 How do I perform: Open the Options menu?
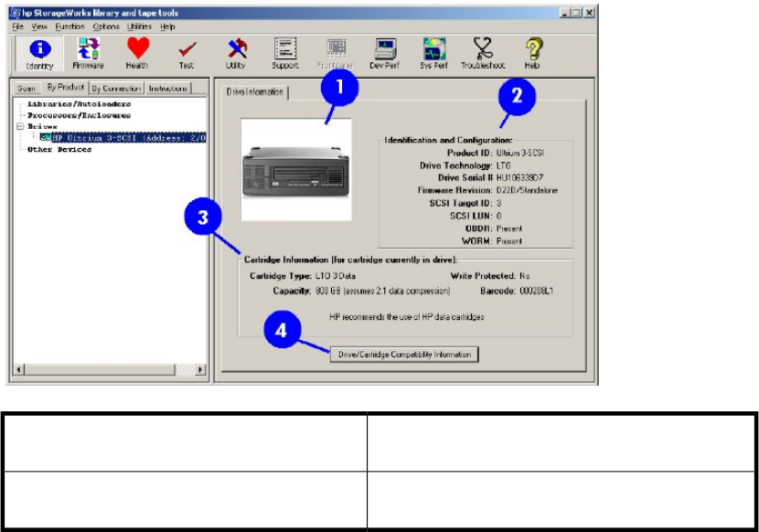point(106,27)
